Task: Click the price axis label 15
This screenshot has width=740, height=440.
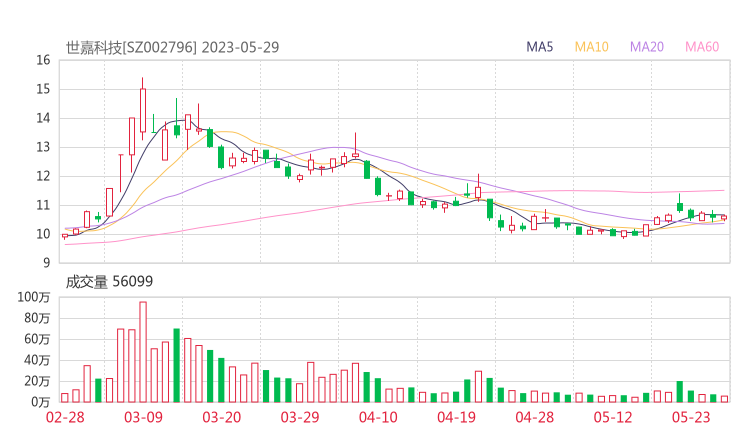Action: 43,89
